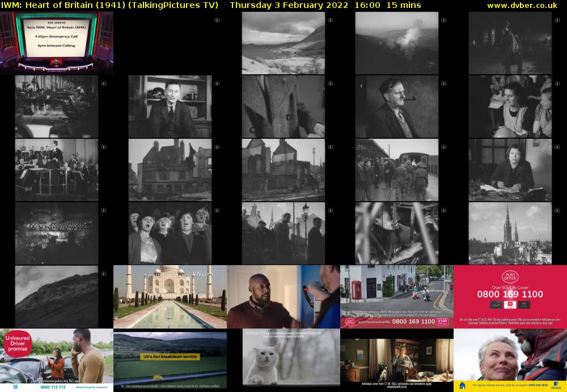Open the man in suit by shelves thumbnail
This screenshot has height=392, width=567.
point(170,106)
